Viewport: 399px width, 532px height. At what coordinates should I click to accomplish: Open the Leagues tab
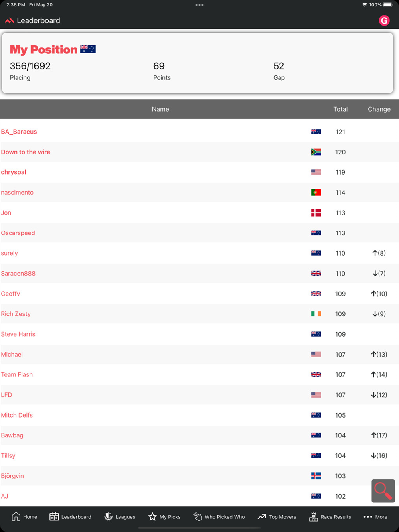[120, 517]
